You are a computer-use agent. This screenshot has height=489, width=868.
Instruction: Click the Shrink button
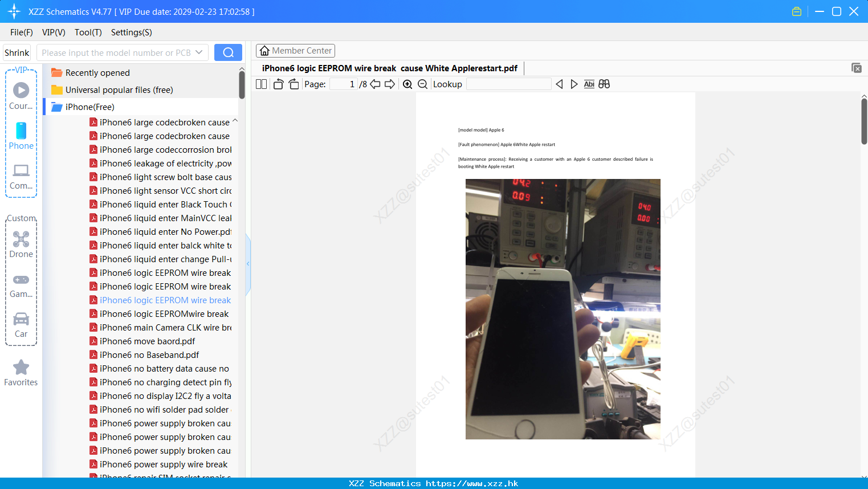click(17, 52)
